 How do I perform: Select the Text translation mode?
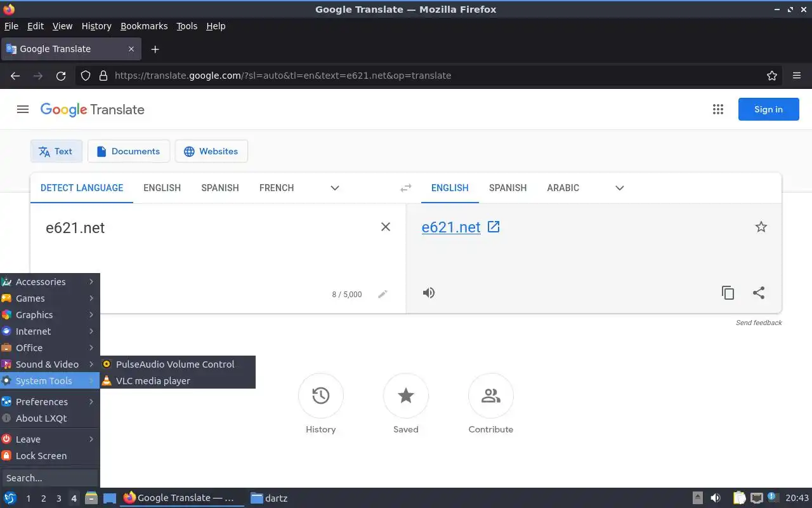56,151
